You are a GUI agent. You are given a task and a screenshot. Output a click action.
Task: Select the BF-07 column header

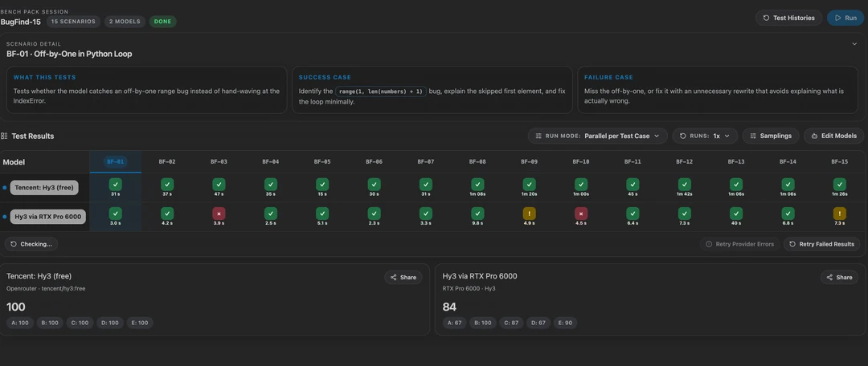click(426, 162)
